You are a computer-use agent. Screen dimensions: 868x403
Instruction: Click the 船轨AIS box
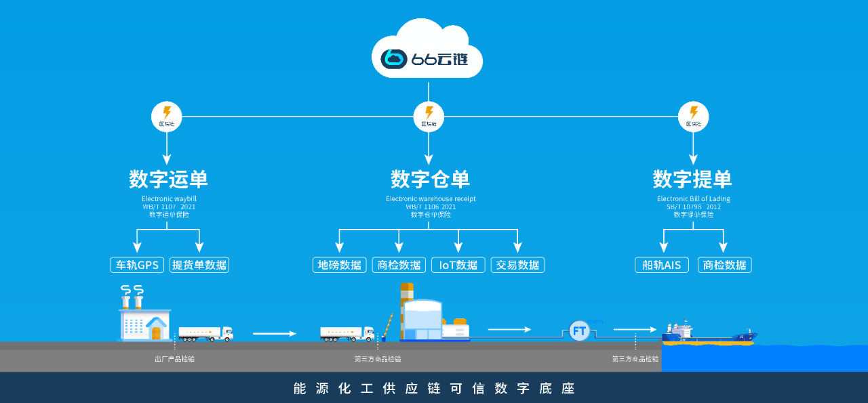pos(662,265)
